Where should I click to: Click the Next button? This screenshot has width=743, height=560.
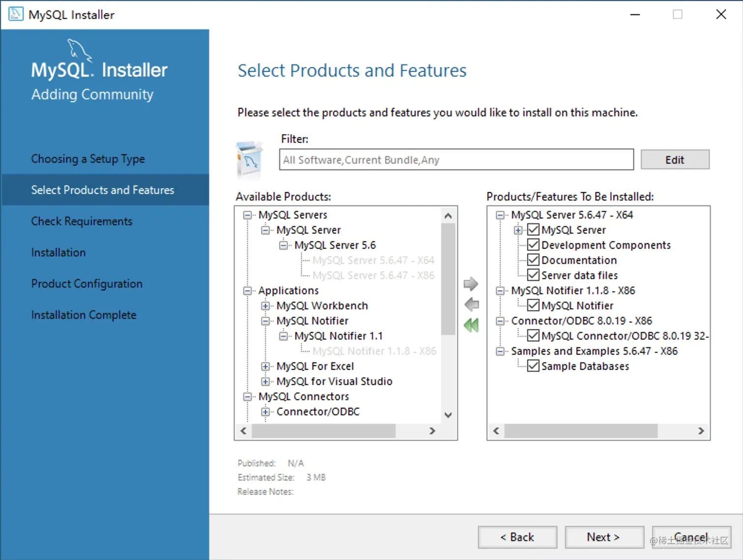(604, 537)
